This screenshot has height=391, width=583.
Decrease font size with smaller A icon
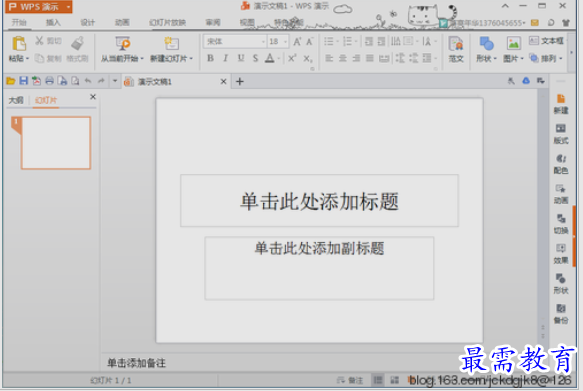(309, 42)
